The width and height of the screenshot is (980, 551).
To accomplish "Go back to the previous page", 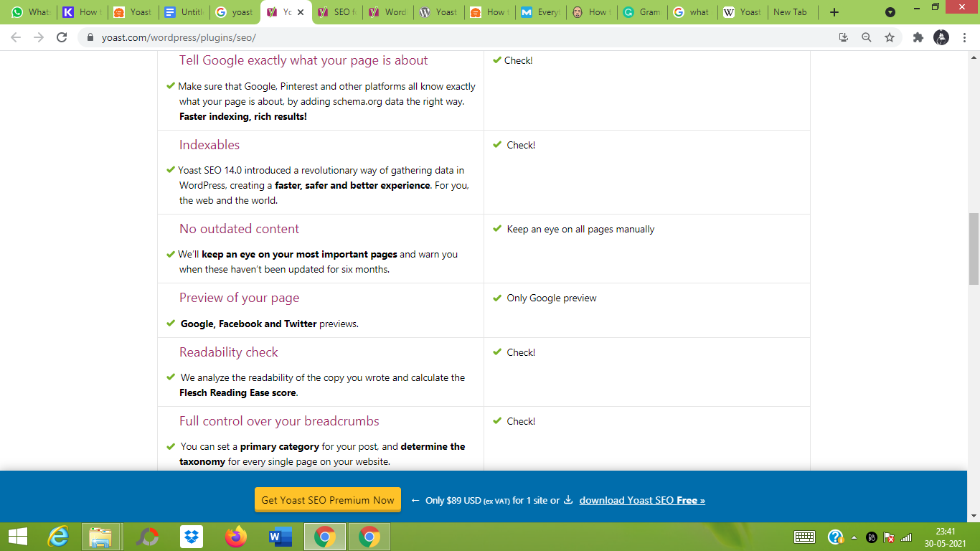I will tap(16, 37).
